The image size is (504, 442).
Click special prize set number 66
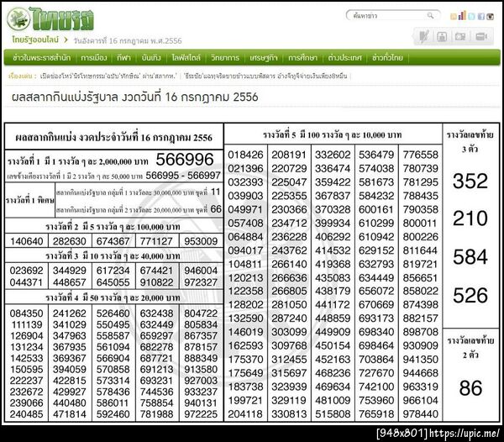coord(216,209)
